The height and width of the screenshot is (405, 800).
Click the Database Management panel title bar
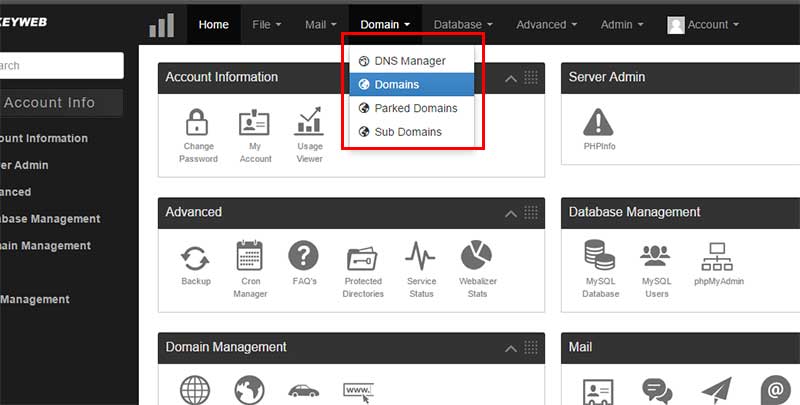[x=680, y=213]
